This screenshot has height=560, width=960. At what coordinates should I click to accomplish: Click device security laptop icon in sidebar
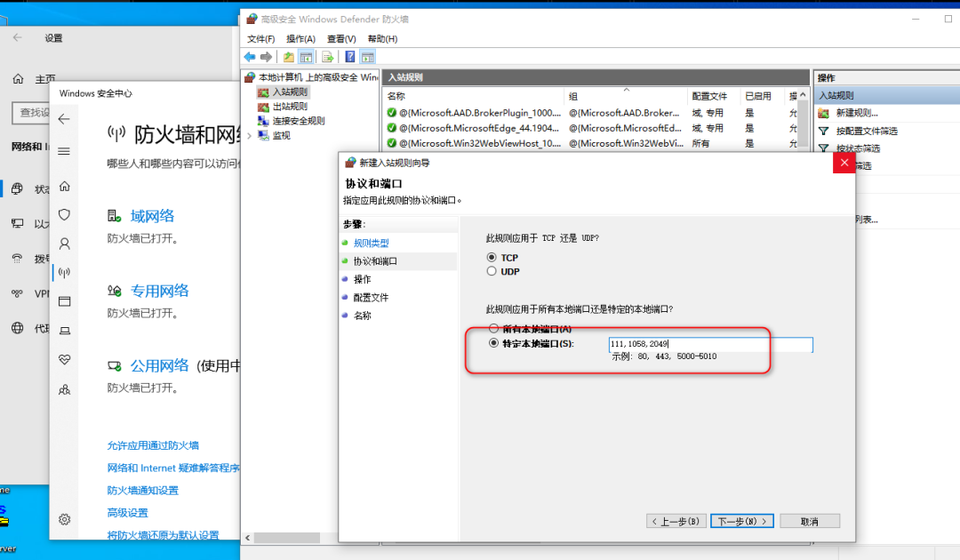[64, 331]
